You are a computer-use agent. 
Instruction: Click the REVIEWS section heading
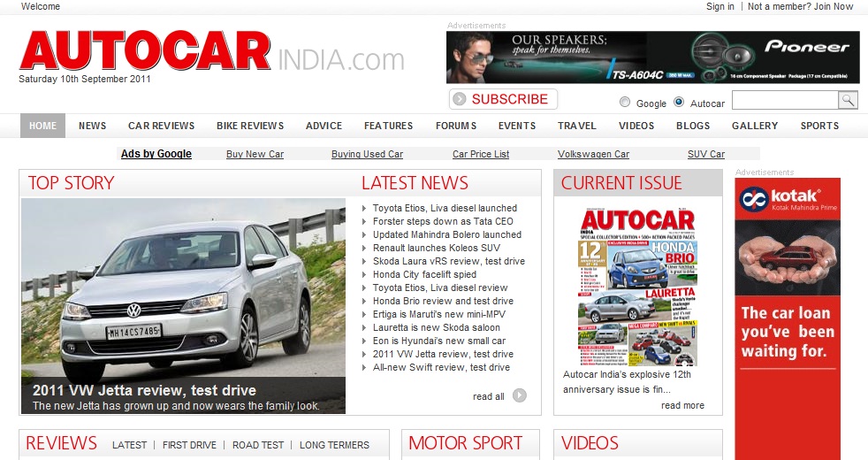coord(62,443)
